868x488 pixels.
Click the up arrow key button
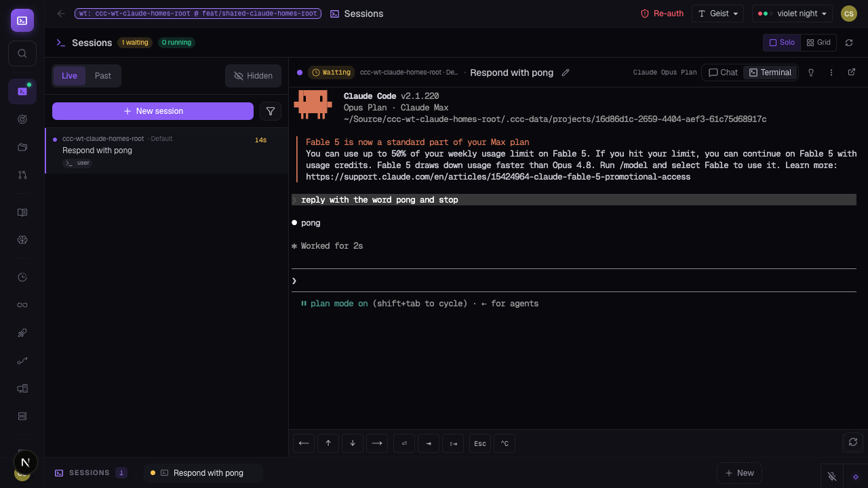coord(328,443)
